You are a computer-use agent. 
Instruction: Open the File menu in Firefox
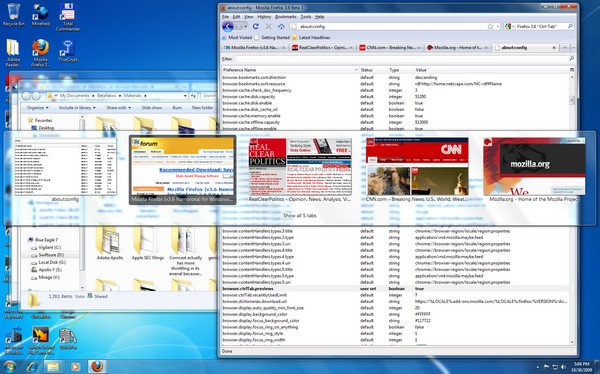coord(225,17)
